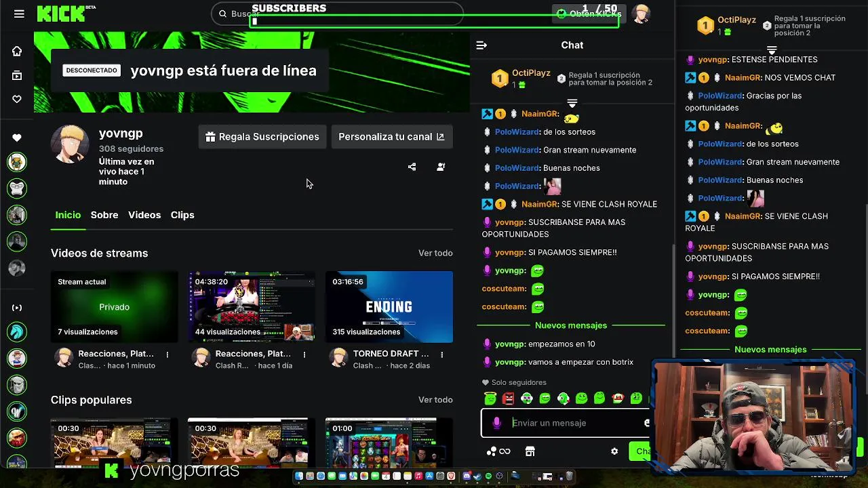868x488 pixels.
Task: Click the TORNEO DRAFT video title
Action: (x=391, y=354)
